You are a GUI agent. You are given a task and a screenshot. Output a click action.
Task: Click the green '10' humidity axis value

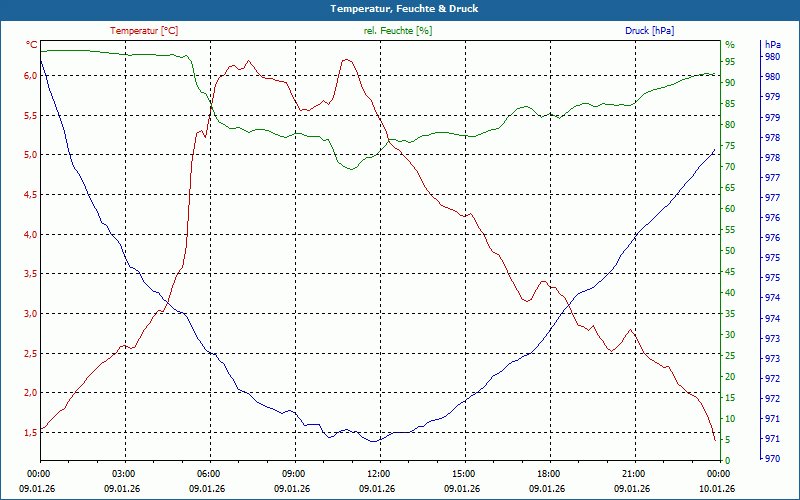point(730,418)
